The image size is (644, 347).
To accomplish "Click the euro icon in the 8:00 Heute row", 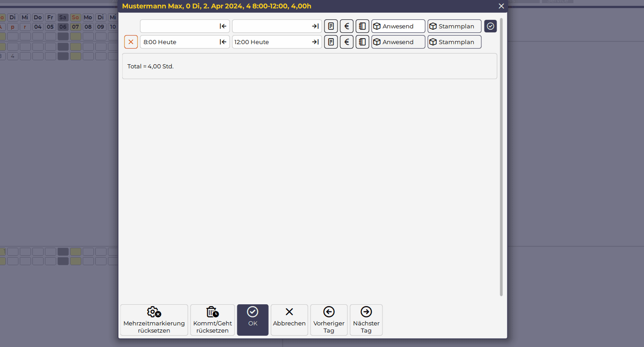I will click(x=346, y=42).
